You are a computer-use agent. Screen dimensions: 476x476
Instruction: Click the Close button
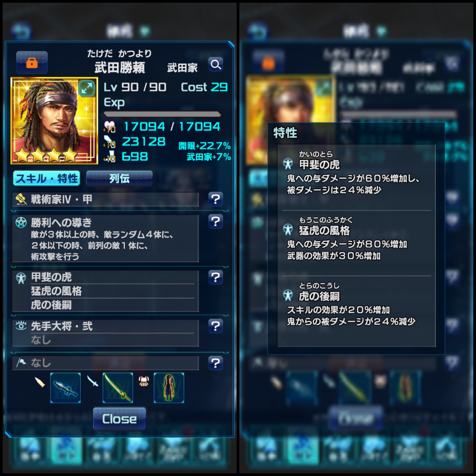[x=119, y=419]
